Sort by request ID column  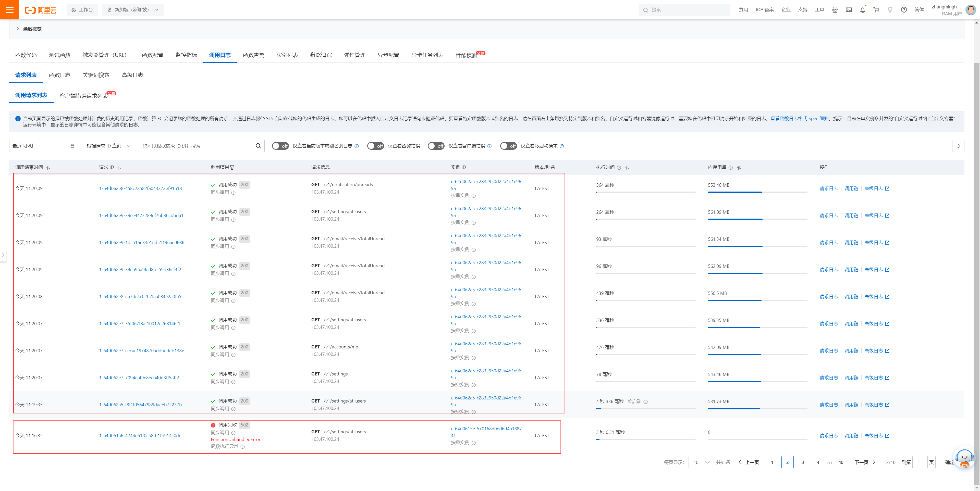pos(119,168)
